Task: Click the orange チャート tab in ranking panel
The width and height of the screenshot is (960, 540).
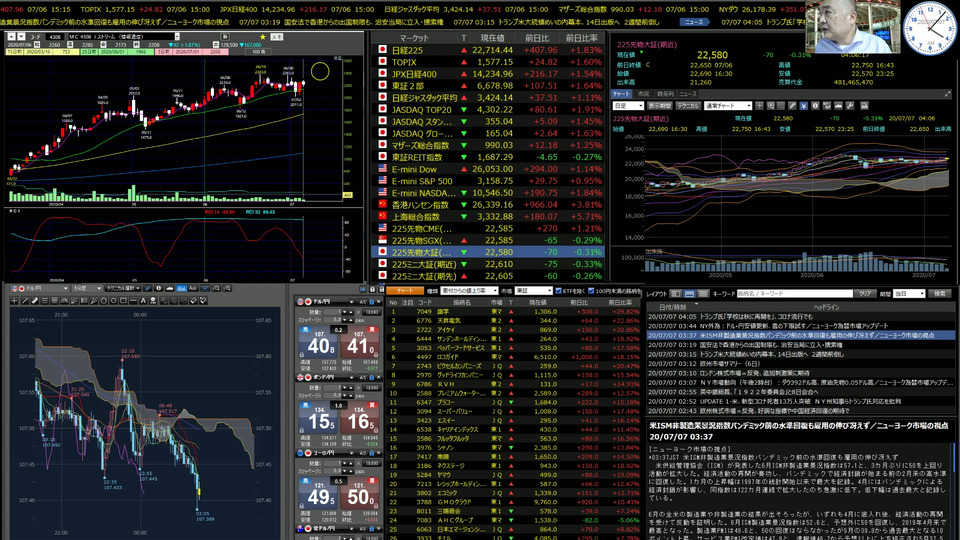Action: click(x=405, y=291)
